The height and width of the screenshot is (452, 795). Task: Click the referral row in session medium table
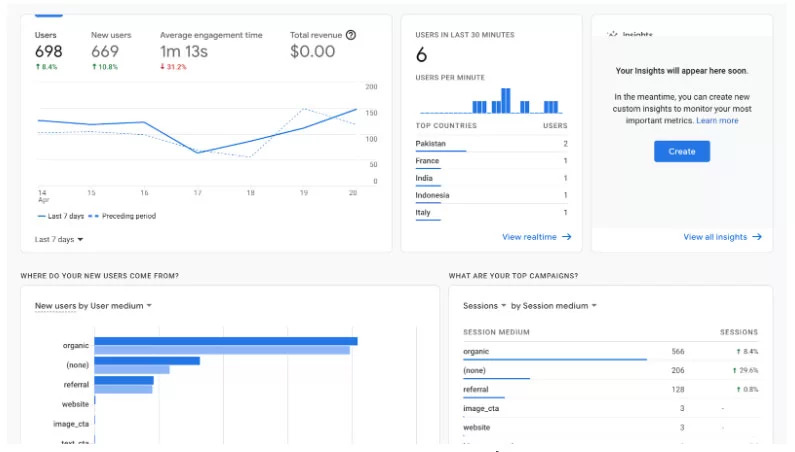(x=610, y=390)
